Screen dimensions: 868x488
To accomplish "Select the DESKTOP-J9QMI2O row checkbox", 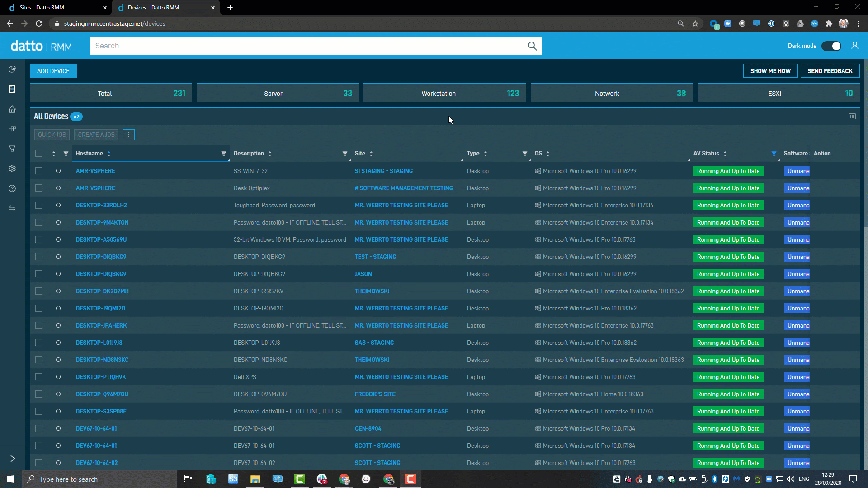I will pos(39,308).
